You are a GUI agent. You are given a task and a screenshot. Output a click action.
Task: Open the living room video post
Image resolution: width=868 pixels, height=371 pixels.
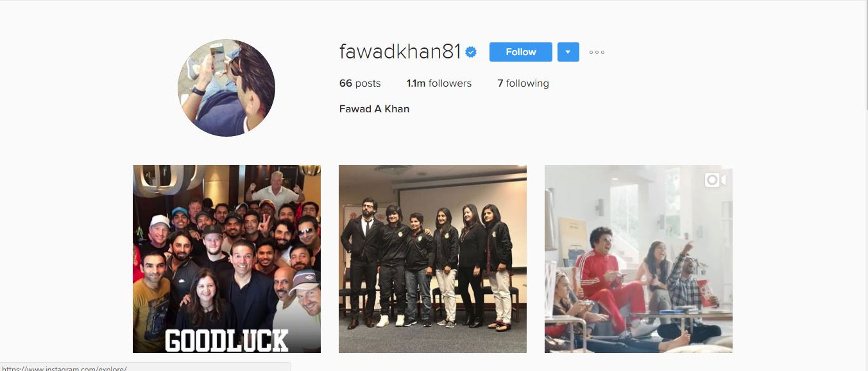[638, 259]
